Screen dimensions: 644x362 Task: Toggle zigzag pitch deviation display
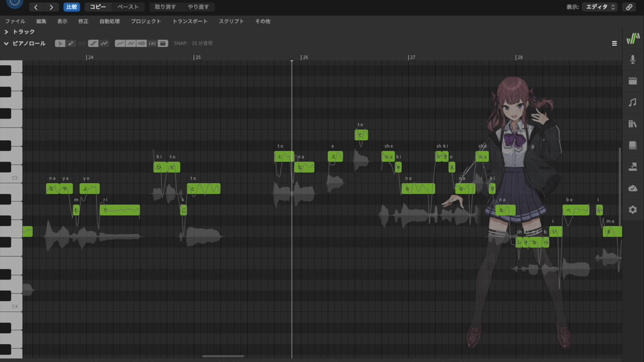[x=131, y=43]
